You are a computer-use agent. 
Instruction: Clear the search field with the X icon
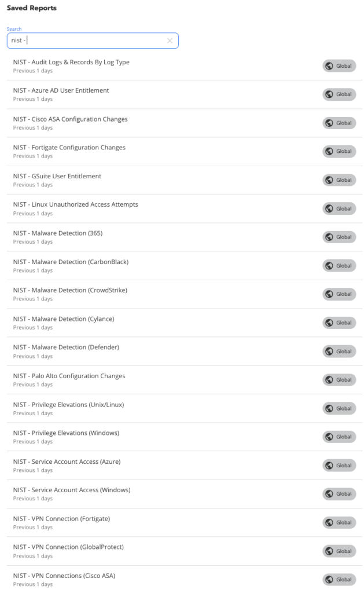[x=170, y=41]
